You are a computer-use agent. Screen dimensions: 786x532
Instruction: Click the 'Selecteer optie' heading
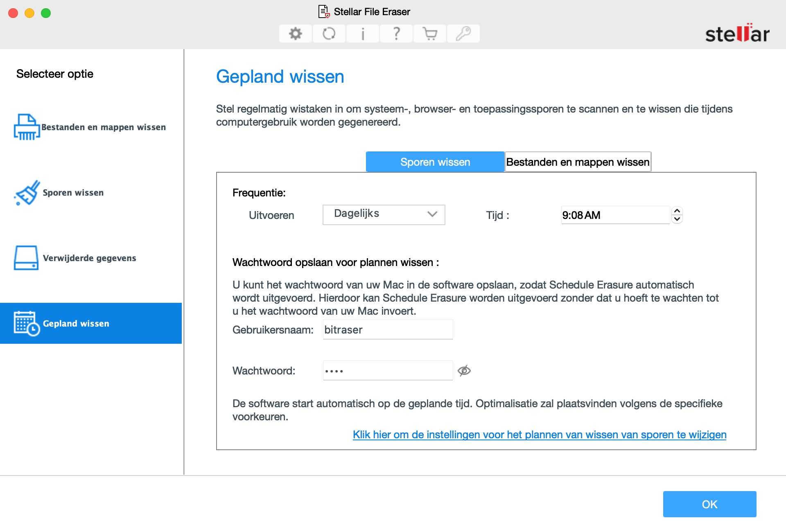click(x=55, y=74)
